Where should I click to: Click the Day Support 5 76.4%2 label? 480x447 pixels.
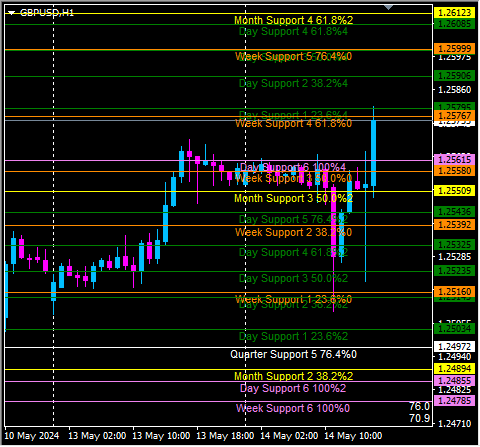coord(293,219)
